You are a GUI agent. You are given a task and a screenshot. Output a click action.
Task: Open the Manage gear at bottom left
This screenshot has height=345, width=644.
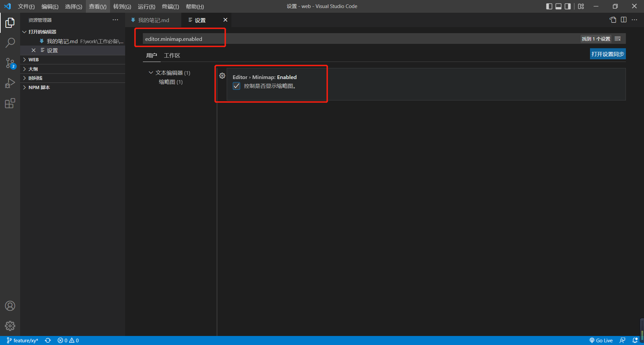(x=10, y=326)
